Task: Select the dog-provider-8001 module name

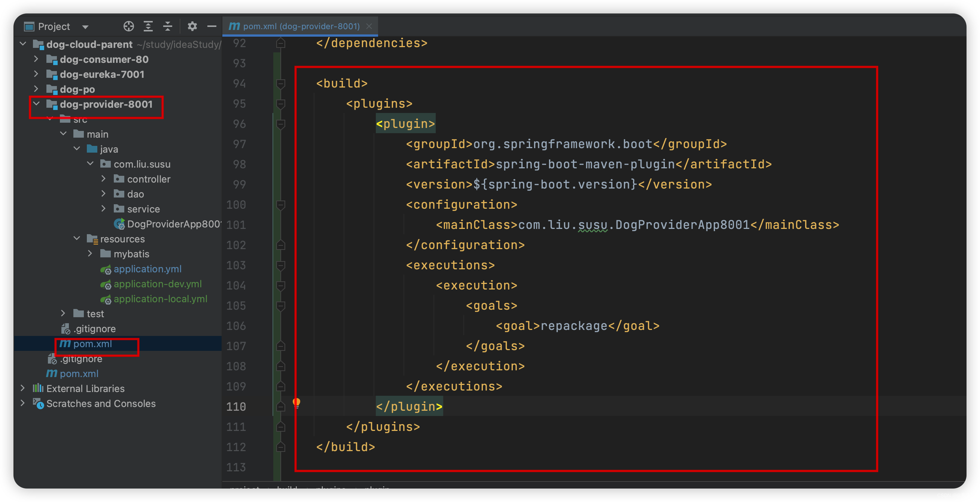Action: 106,104
